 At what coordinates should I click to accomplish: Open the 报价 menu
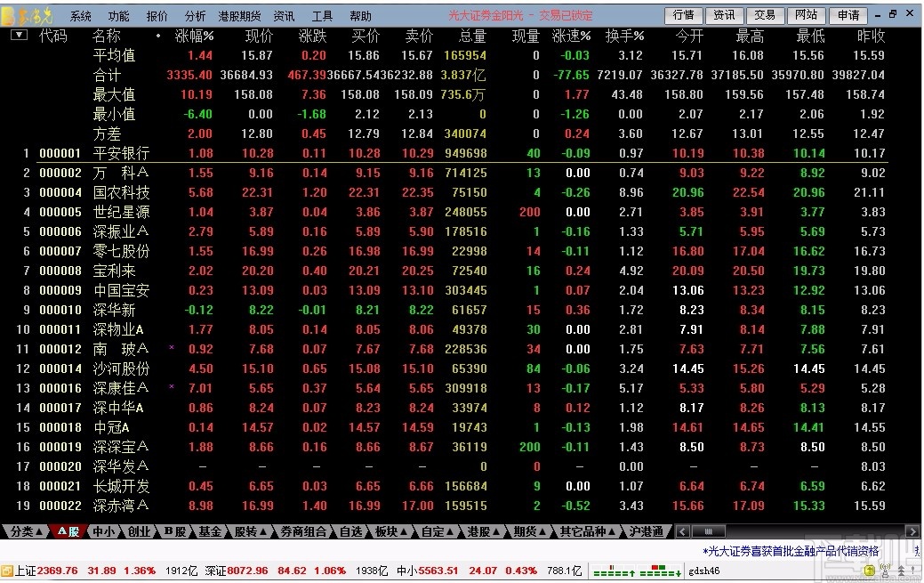click(157, 16)
